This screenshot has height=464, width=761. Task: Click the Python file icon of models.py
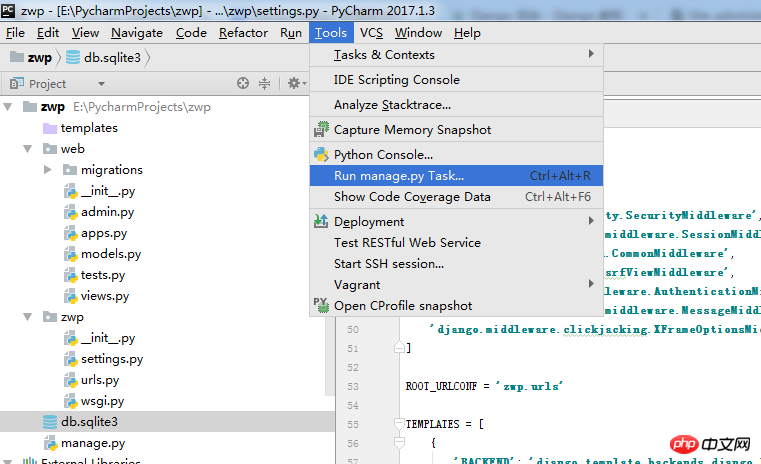[x=71, y=254]
